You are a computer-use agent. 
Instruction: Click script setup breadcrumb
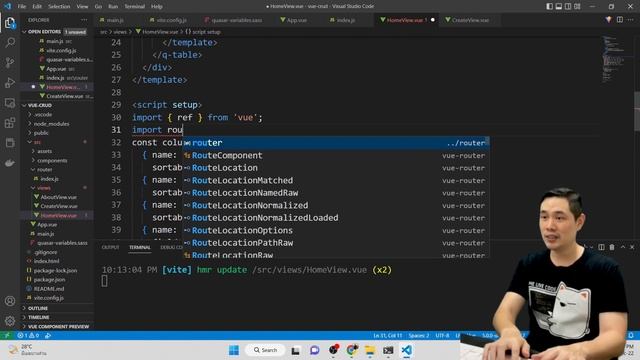click(203, 31)
